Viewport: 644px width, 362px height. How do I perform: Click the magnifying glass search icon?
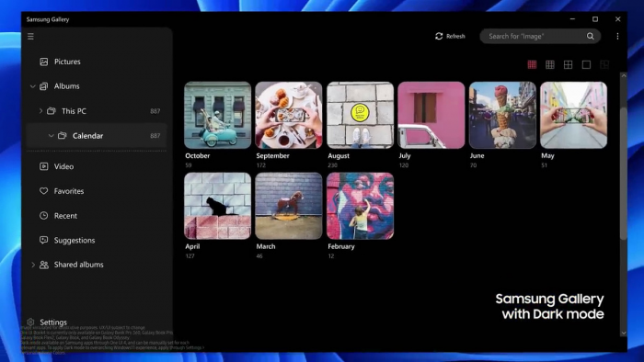point(591,36)
